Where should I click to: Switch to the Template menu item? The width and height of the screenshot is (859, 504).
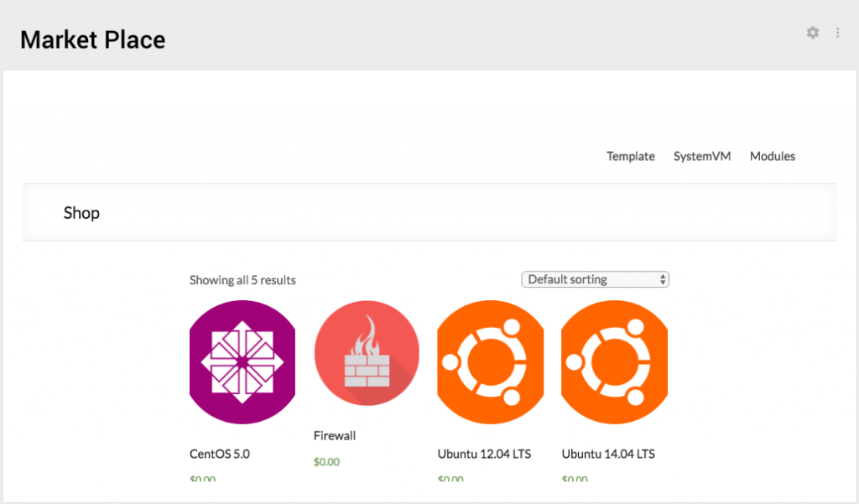pos(631,156)
